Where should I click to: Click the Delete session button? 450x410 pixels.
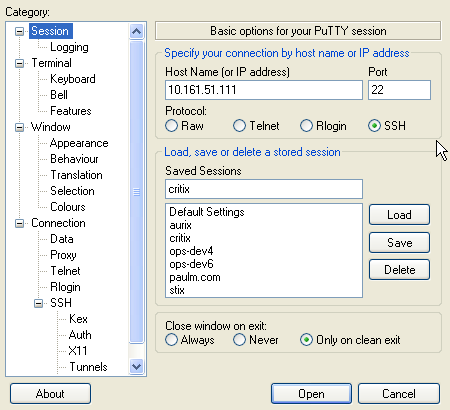point(399,270)
